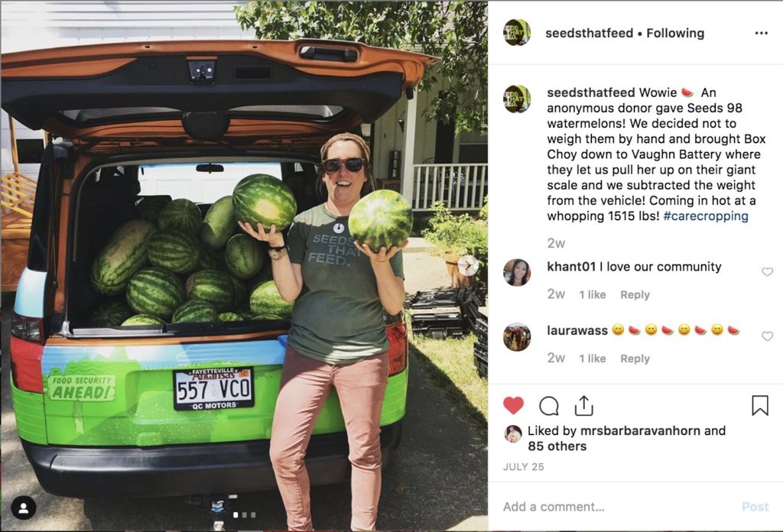Save the post with the bookmark icon
Image resolution: width=783 pixels, height=532 pixels.
click(x=759, y=405)
